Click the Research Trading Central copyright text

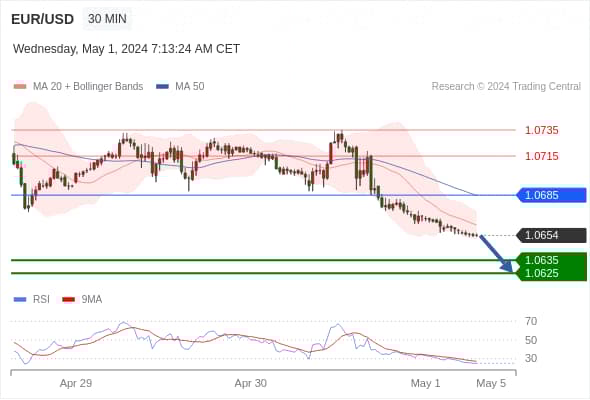[506, 87]
